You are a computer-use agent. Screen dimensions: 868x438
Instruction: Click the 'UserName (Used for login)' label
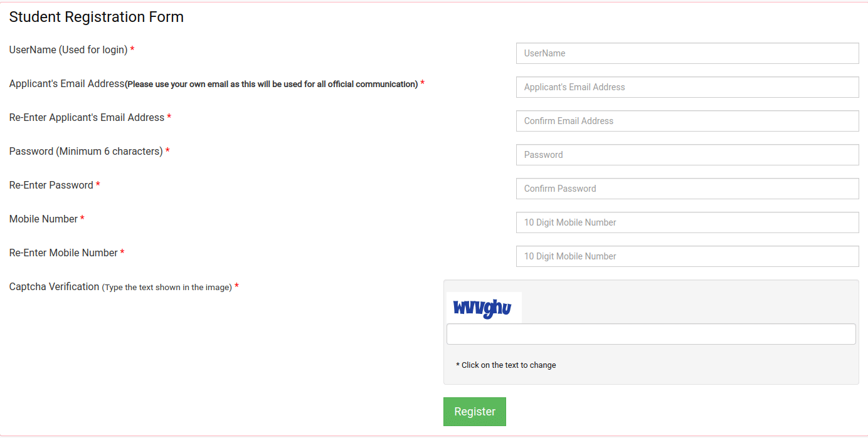tap(68, 50)
